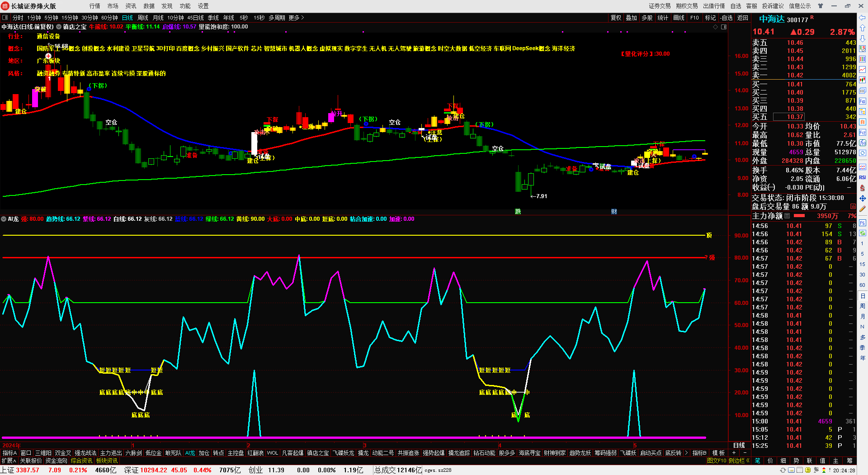Click the up arrow icon in right sidebar
868x475 pixels.
click(x=863, y=28)
